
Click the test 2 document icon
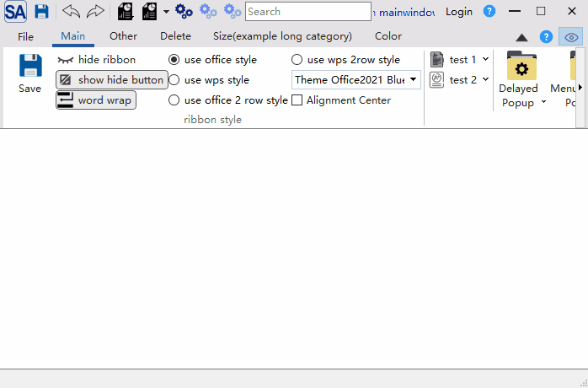[437, 80]
